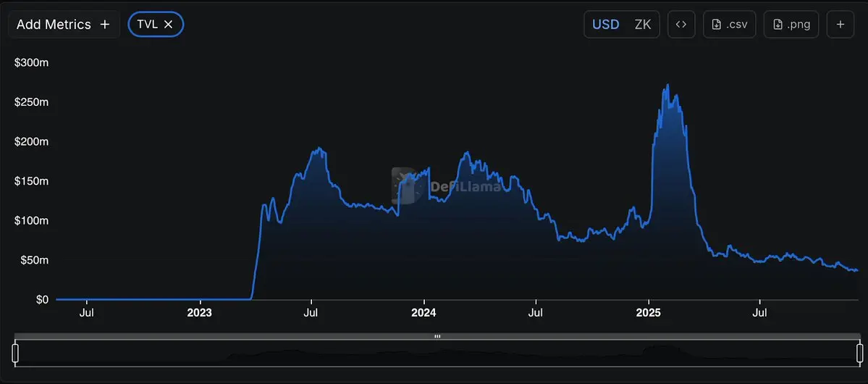The height and width of the screenshot is (384, 868).
Task: Remove the TVL metric chip
Action: (169, 25)
